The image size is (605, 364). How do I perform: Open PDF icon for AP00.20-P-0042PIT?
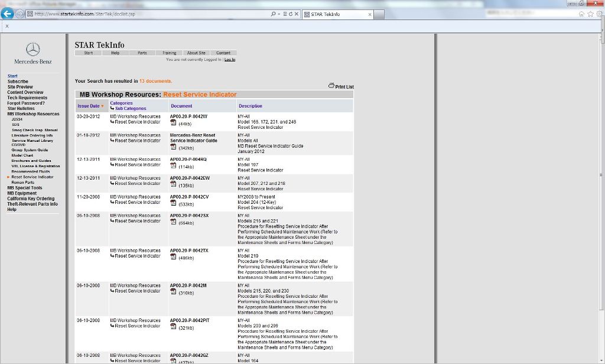[173, 327]
